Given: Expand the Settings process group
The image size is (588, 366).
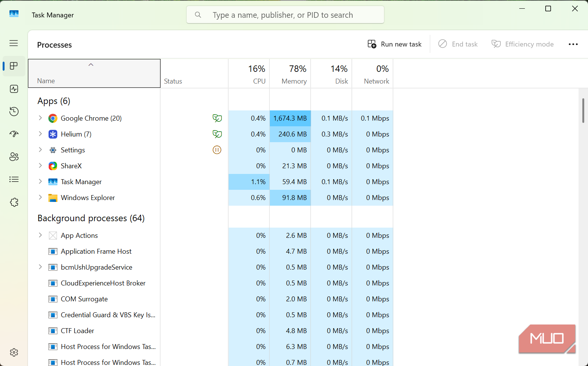Looking at the screenshot, I should (40, 150).
